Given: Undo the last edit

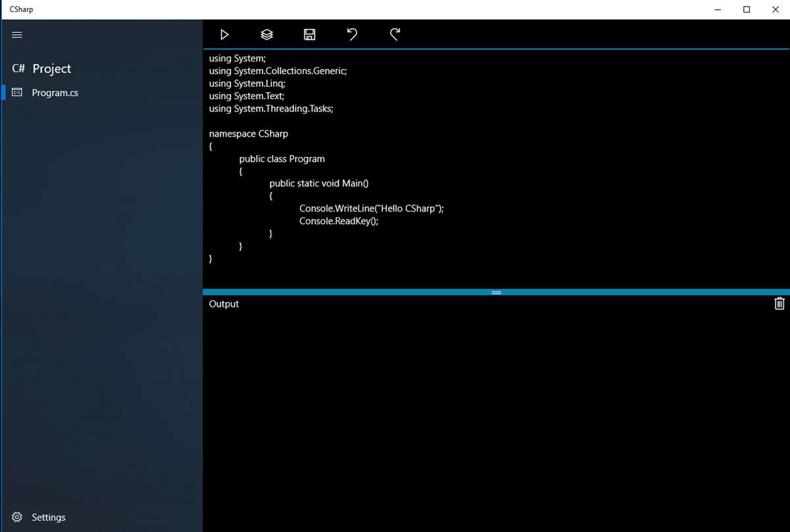Looking at the screenshot, I should point(352,34).
